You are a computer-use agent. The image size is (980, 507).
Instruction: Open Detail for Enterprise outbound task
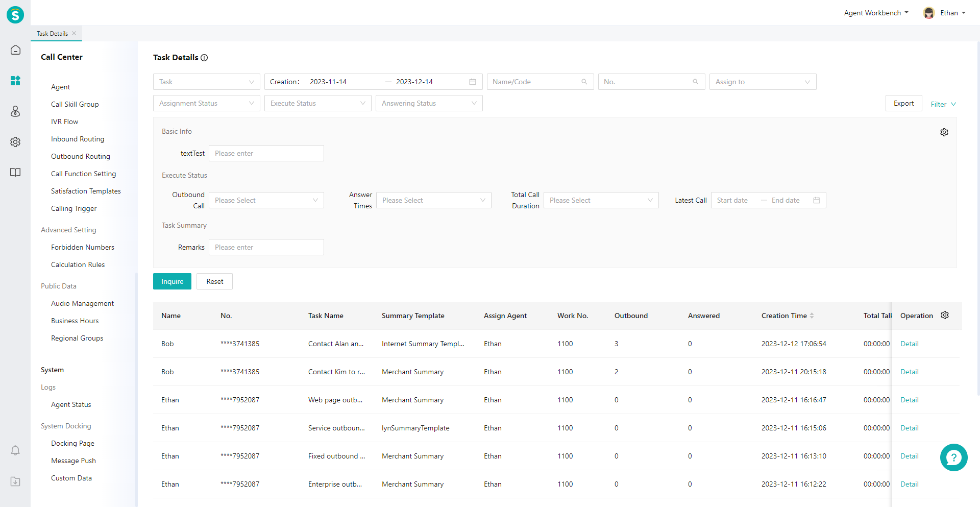(909, 484)
